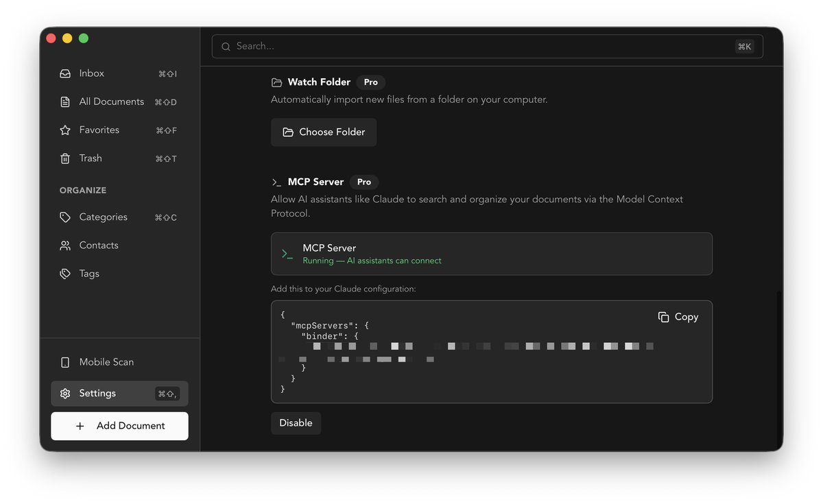Click the copy icon in code block
This screenshot has height=504, width=823.
point(663,317)
